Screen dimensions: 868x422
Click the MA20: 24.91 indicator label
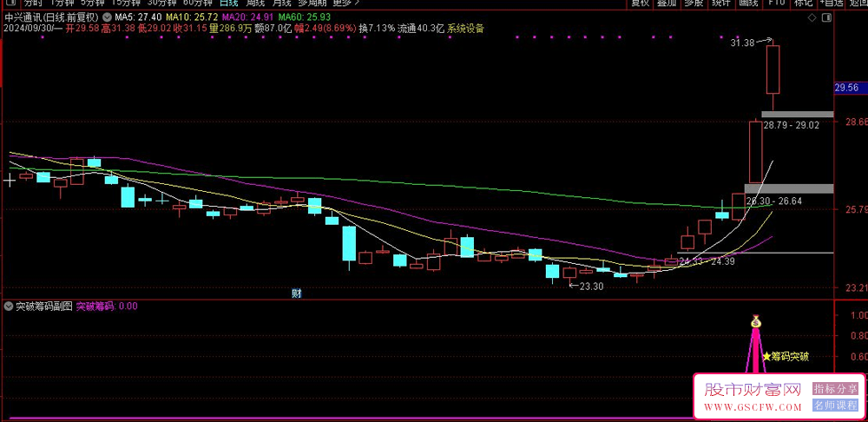pos(247,17)
